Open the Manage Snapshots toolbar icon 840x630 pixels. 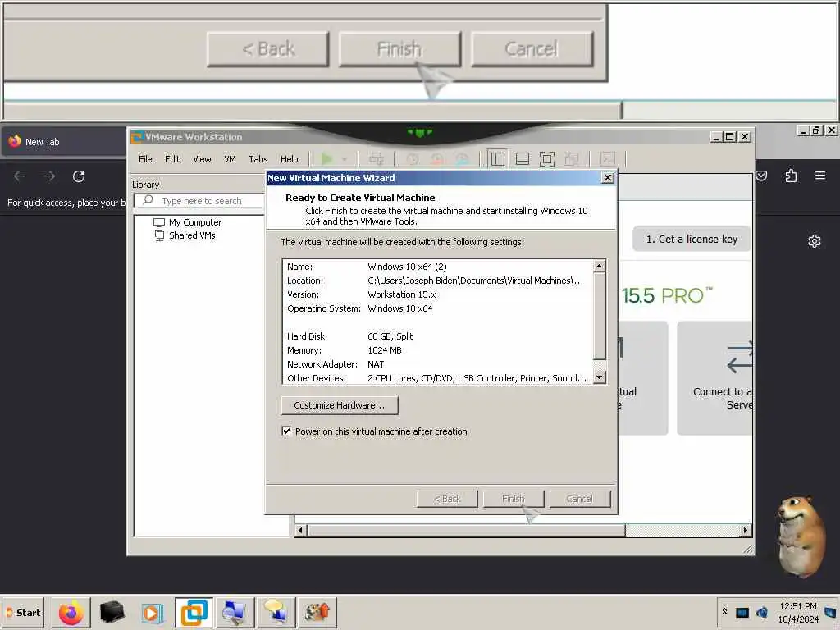(463, 159)
